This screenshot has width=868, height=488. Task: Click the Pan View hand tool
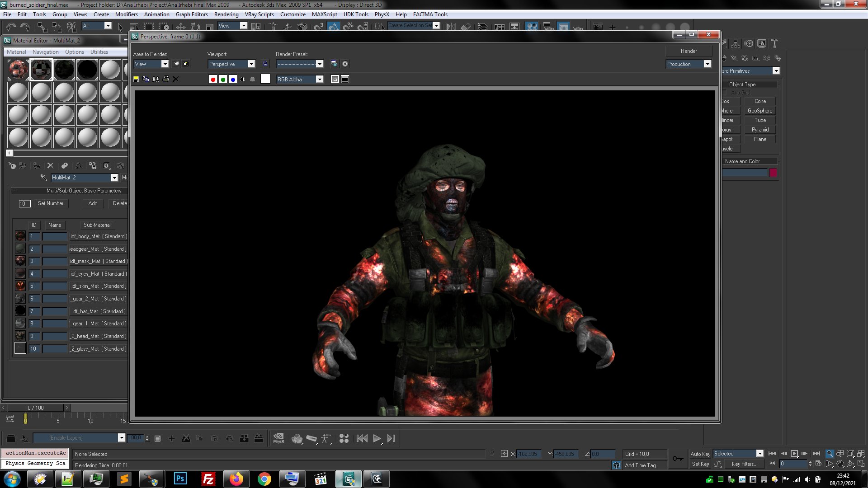pyautogui.click(x=840, y=464)
